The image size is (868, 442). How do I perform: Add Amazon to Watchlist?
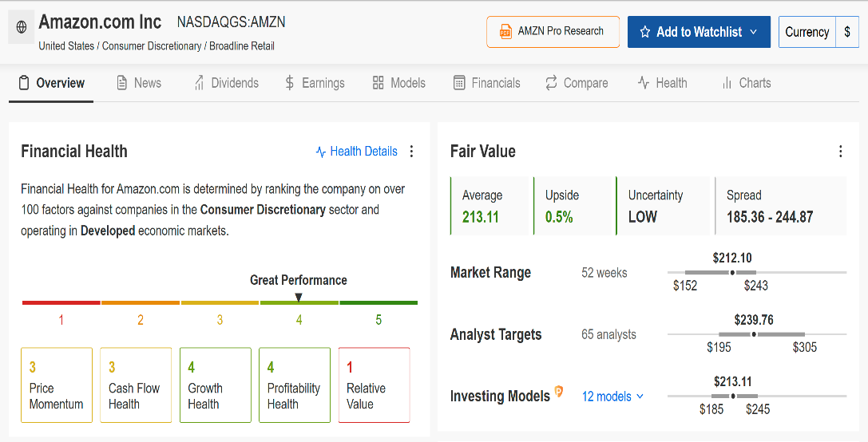[699, 32]
